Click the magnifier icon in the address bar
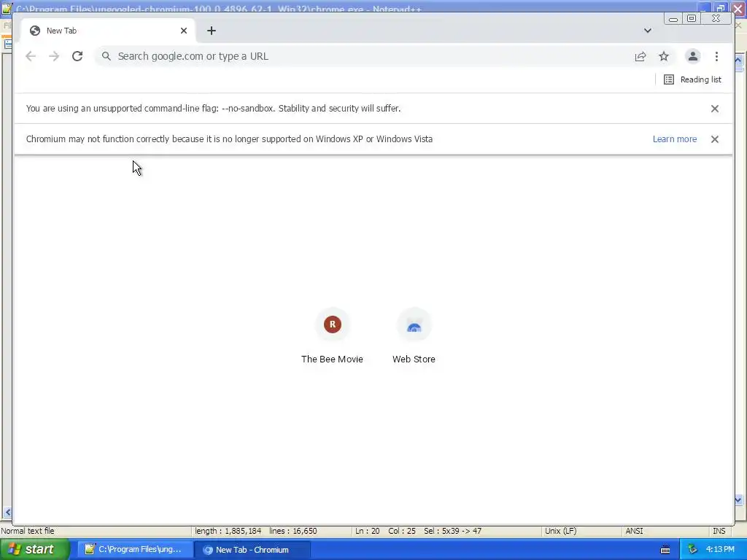 click(x=107, y=56)
